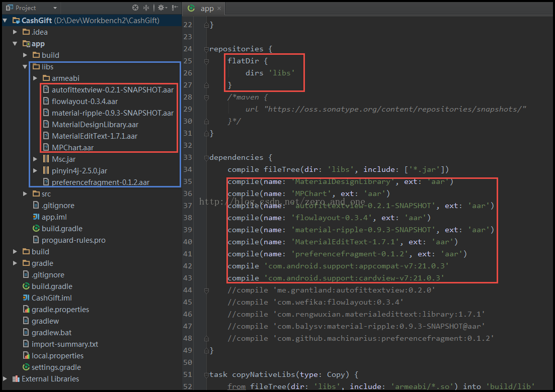Expand External Libraries node

coord(5,378)
